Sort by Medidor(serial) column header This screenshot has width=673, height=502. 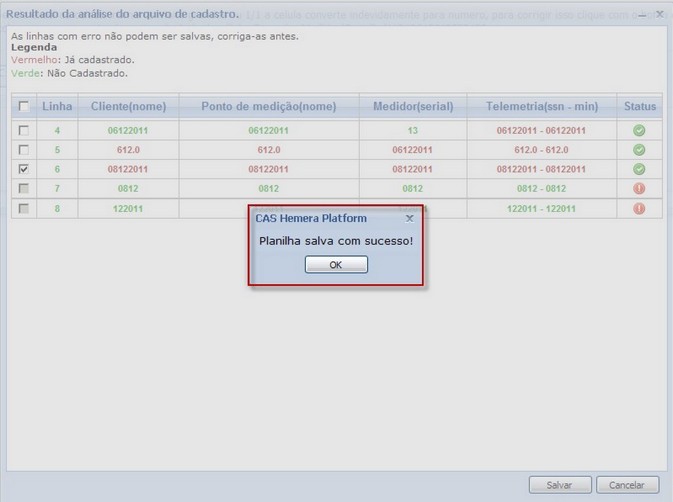pyautogui.click(x=412, y=107)
